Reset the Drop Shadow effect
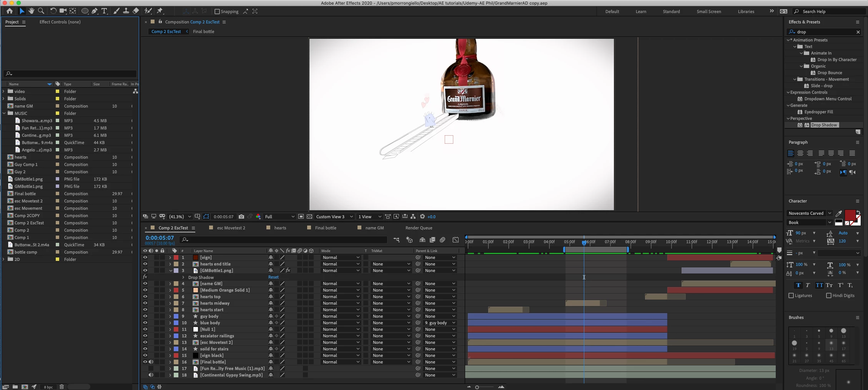Viewport: 868px width, 390px height. [273, 277]
